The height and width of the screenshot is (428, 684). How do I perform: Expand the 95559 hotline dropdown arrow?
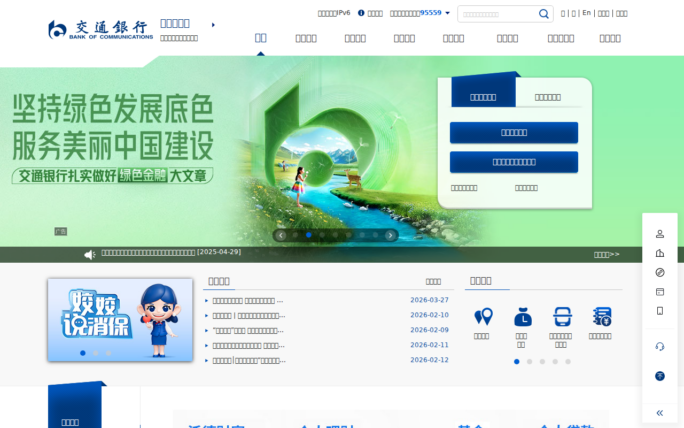(448, 13)
